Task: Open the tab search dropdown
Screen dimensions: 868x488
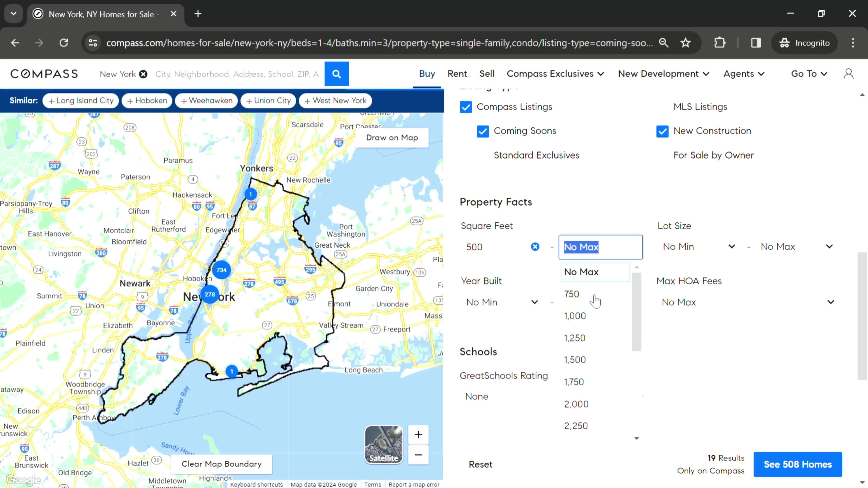Action: 14,14
